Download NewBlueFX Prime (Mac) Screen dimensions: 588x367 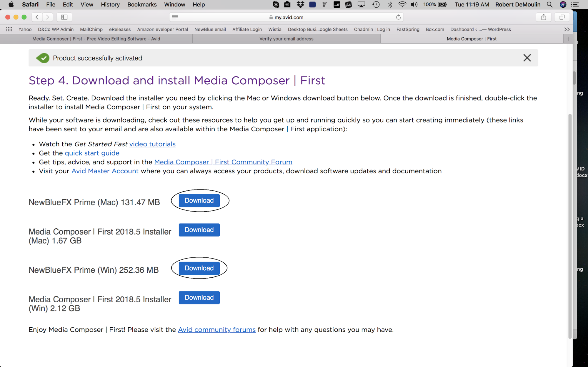(199, 201)
